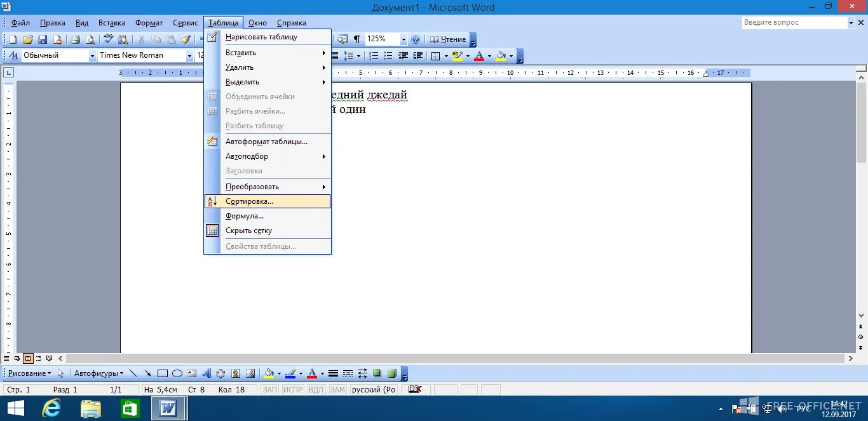Open the Автофигуры dropdown
This screenshot has width=868, height=421.
(x=98, y=373)
